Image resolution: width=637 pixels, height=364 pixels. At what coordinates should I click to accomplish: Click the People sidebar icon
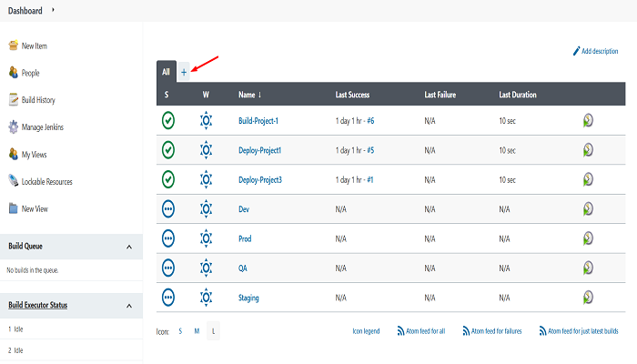coord(14,72)
